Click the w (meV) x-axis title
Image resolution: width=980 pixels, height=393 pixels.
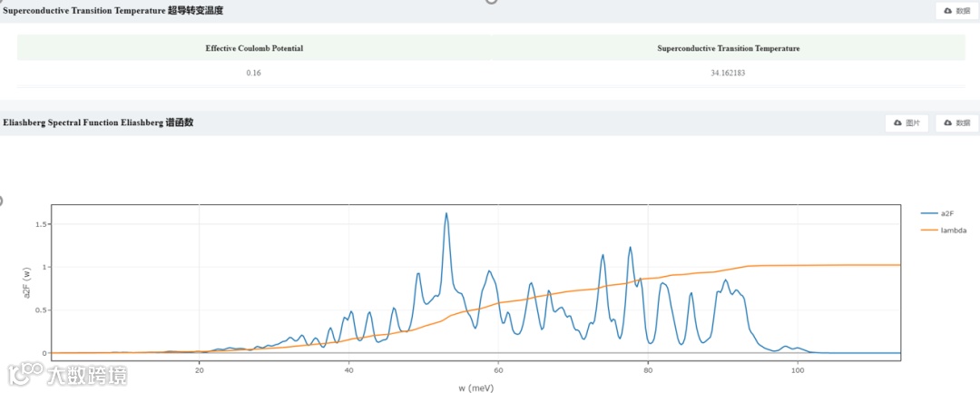pos(475,387)
